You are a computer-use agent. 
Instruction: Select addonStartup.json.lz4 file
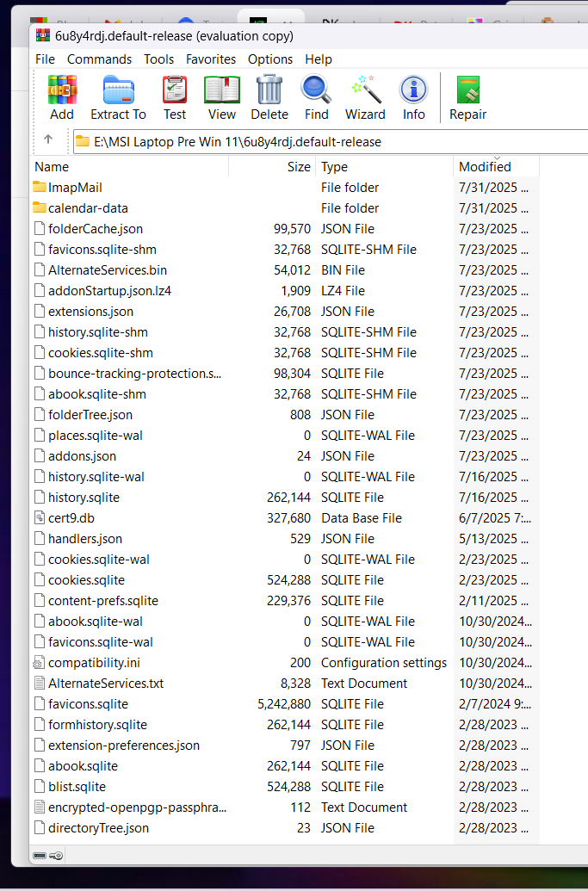pyautogui.click(x=109, y=290)
